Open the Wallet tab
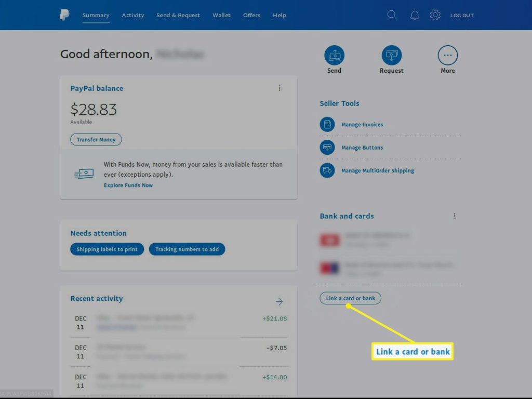This screenshot has width=532, height=399. click(x=221, y=15)
